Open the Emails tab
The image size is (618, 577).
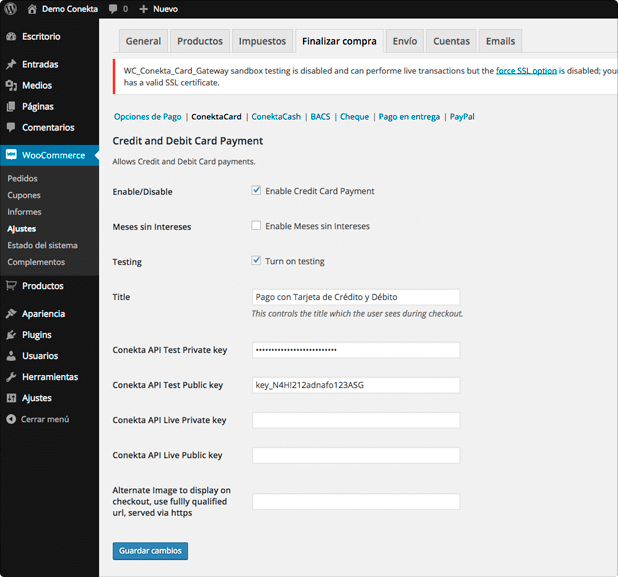click(501, 41)
